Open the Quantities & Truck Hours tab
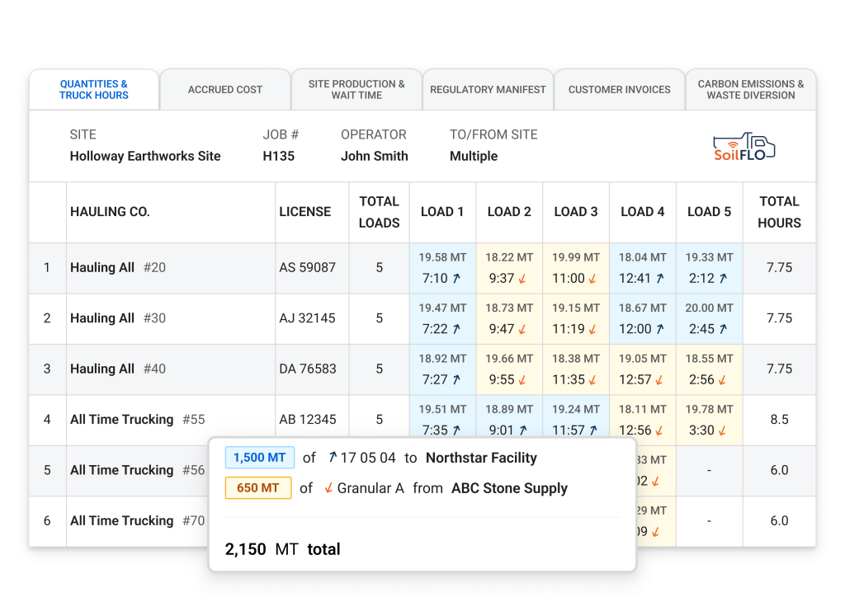Image resolution: width=845 pixels, height=616 pixels. pyautogui.click(x=94, y=89)
